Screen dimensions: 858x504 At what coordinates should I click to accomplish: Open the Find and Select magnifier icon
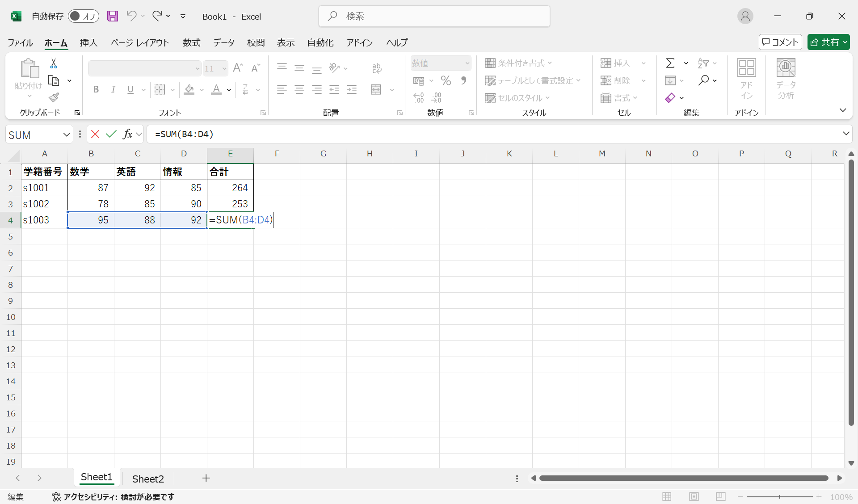[x=704, y=80]
